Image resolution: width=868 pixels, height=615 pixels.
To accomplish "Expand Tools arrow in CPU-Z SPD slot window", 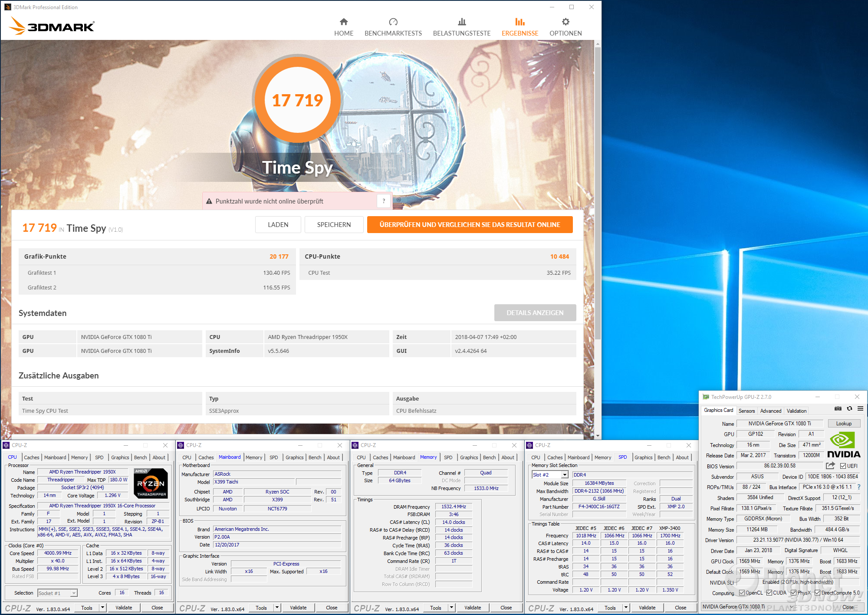I will pyautogui.click(x=626, y=608).
